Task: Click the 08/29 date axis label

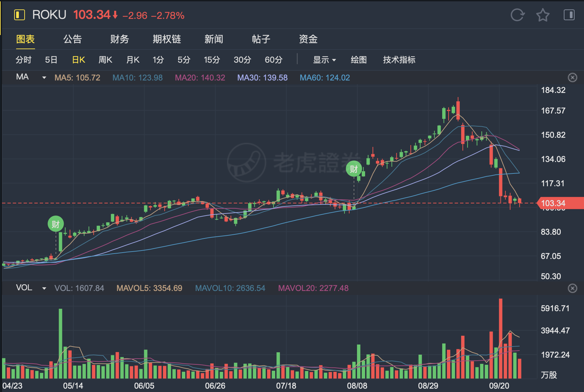Action: 428,386
